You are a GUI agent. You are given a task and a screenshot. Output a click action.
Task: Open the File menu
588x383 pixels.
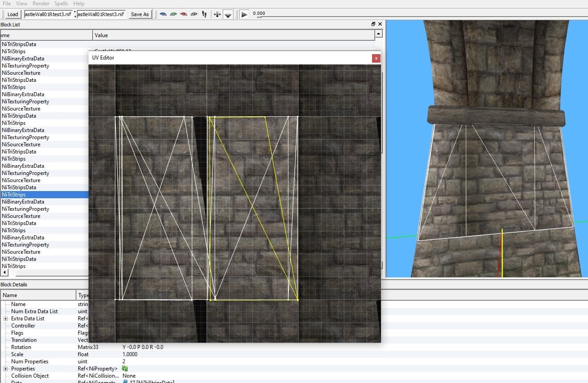pos(7,4)
